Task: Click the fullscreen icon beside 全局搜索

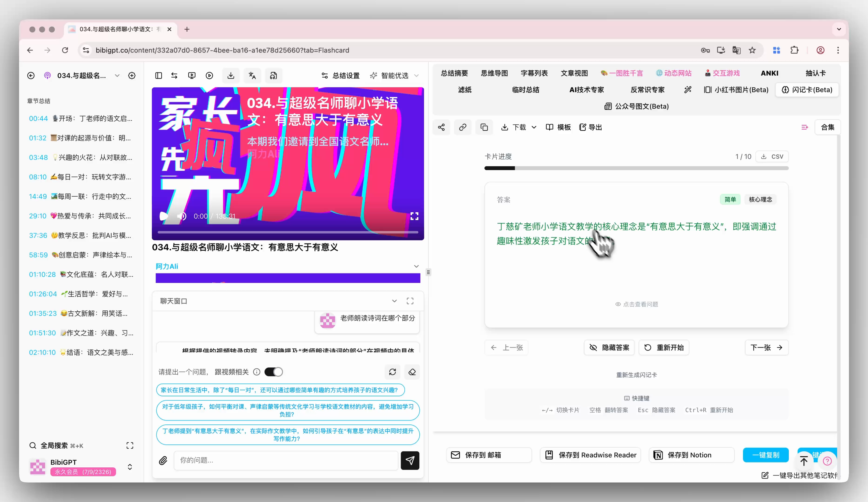Action: [x=130, y=446]
